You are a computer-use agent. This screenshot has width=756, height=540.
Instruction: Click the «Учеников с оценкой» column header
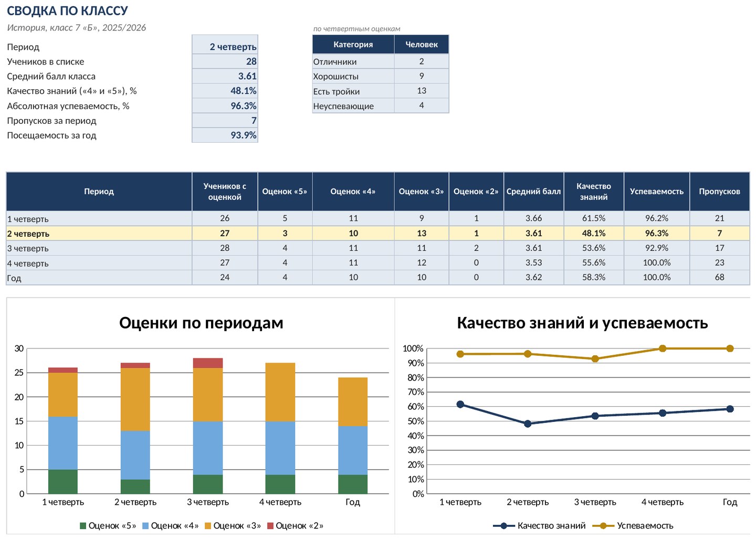pos(225,192)
